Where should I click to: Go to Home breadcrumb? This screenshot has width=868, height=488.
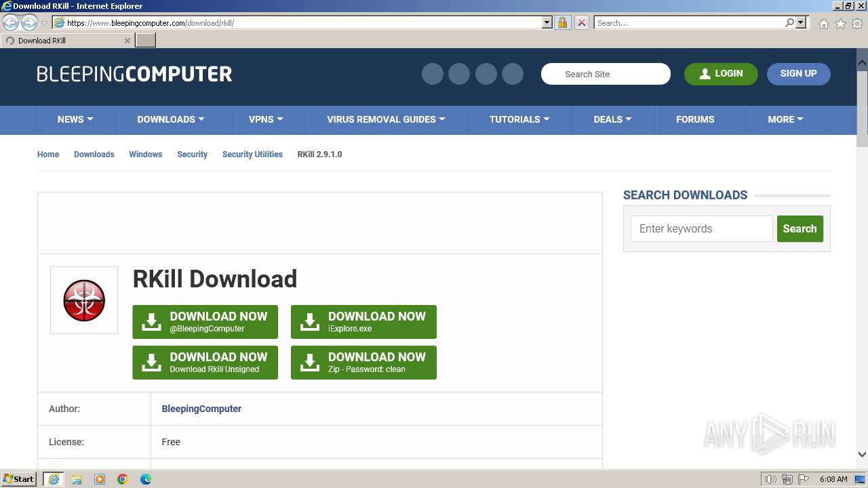pyautogui.click(x=48, y=155)
